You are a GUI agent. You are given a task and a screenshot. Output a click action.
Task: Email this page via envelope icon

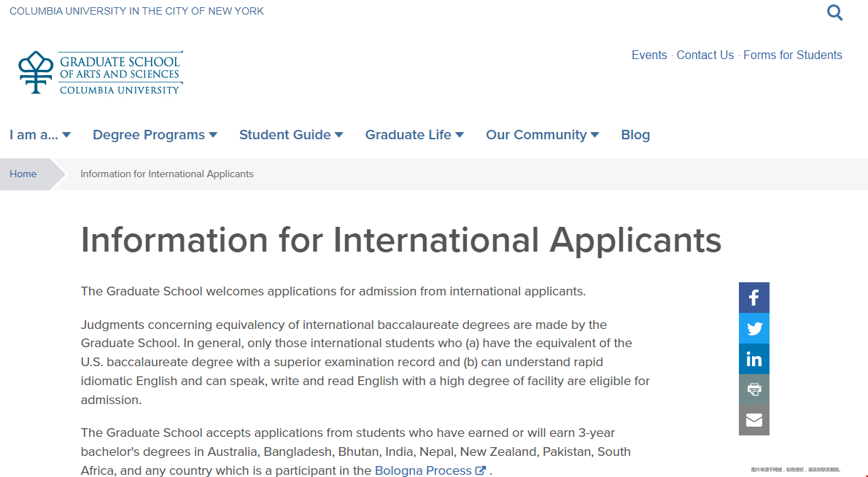(754, 420)
